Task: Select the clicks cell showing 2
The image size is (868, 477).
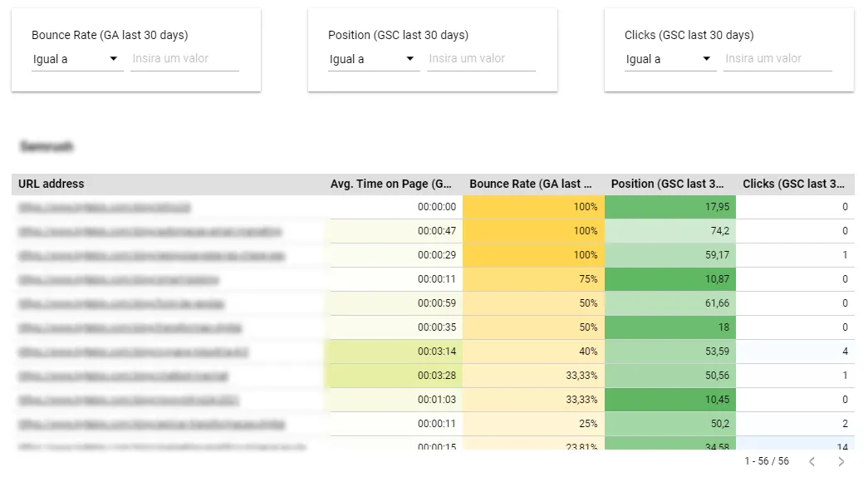Action: click(796, 424)
